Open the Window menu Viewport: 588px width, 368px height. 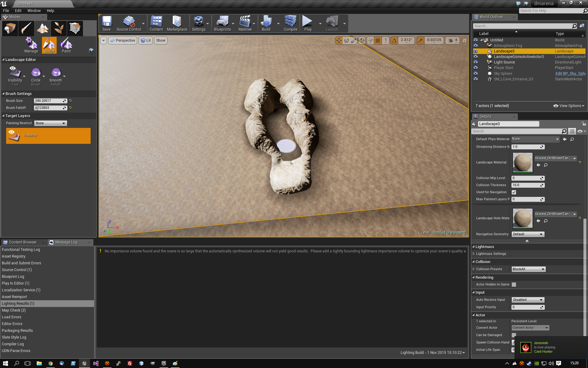click(34, 11)
